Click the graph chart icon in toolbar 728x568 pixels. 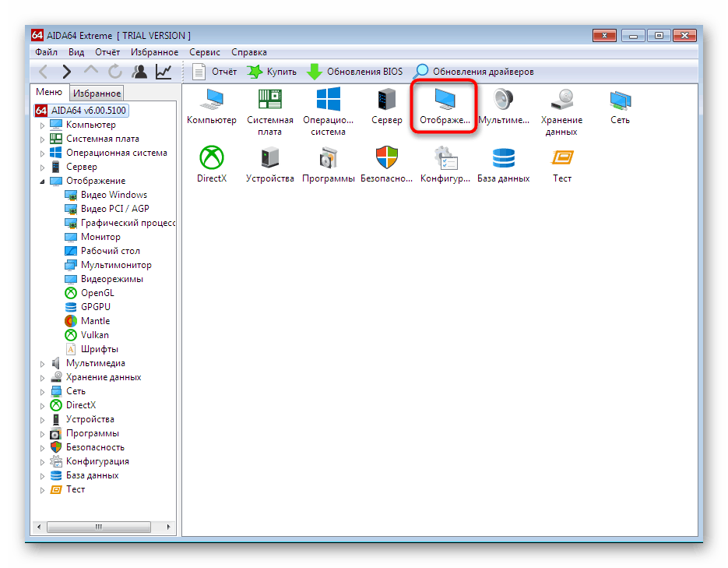pyautogui.click(x=164, y=72)
